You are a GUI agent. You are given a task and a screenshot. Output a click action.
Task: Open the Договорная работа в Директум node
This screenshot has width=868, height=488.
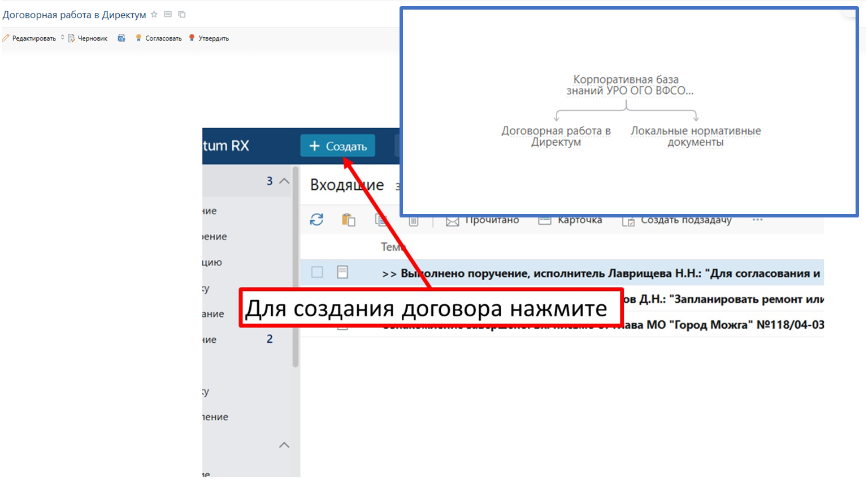pos(556,136)
